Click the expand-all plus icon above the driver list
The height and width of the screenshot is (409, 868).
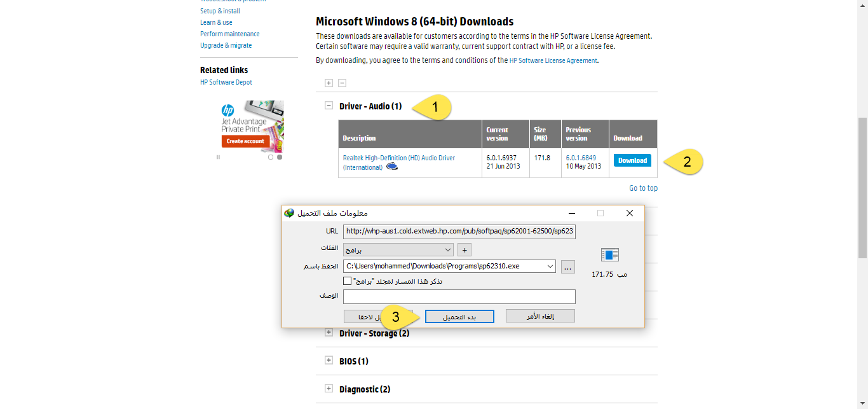(x=329, y=83)
